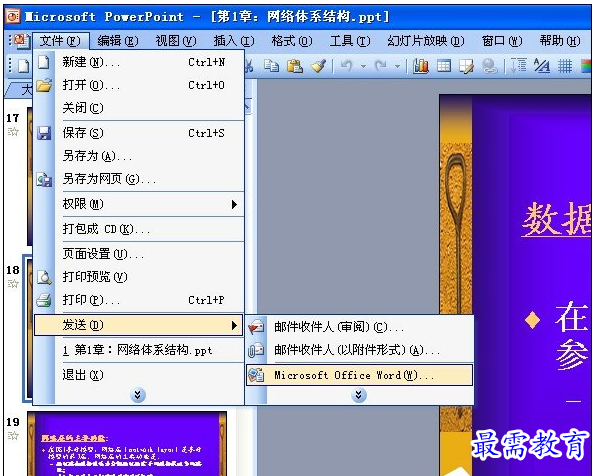Choose 关闭(C) from File menu

pyautogui.click(x=139, y=108)
